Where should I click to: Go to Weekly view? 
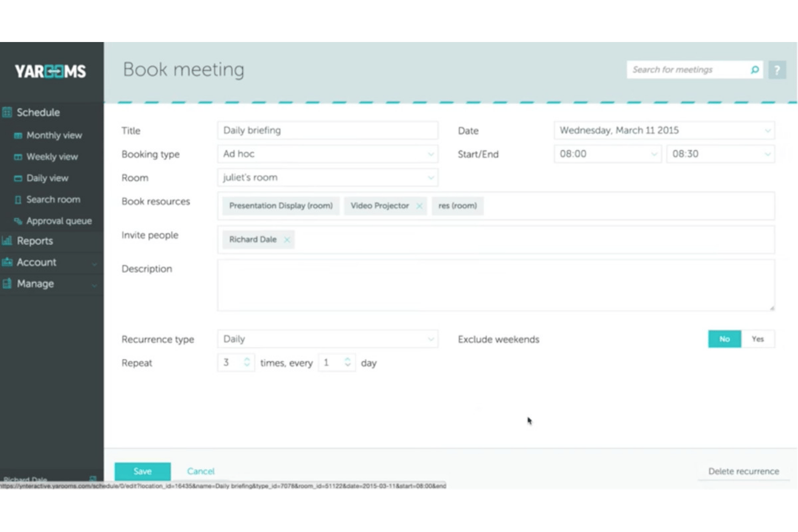52,157
